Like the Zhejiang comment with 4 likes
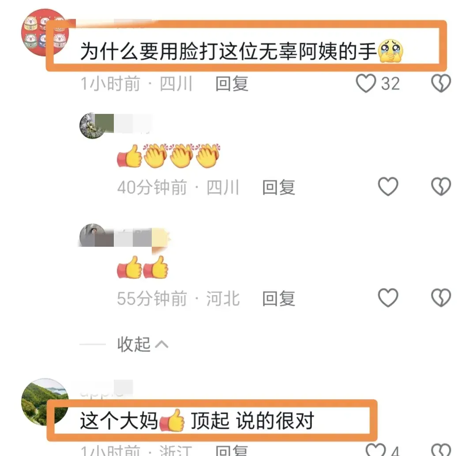Screen dimensions: 476x456 click(376, 450)
